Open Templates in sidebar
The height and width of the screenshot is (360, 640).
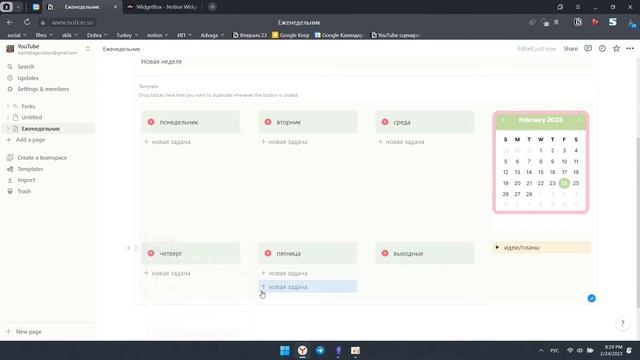[x=30, y=169]
